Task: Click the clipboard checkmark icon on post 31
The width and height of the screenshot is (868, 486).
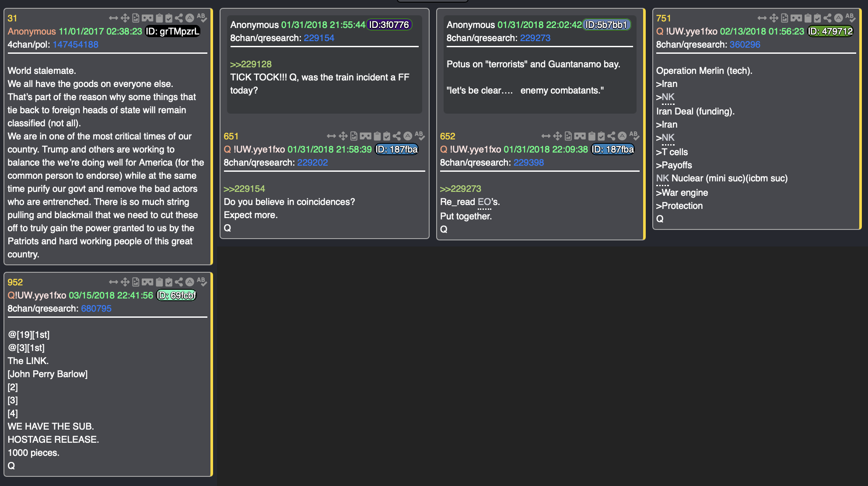Action: (169, 18)
